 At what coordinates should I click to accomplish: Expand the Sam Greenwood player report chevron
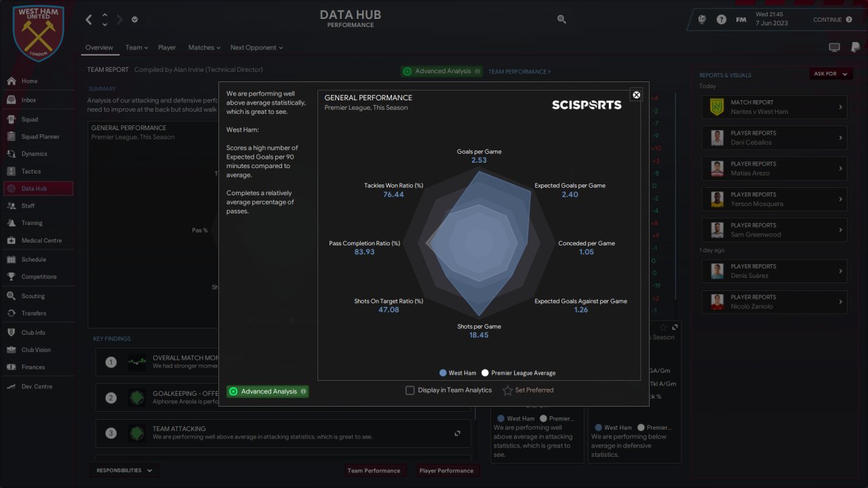(841, 230)
